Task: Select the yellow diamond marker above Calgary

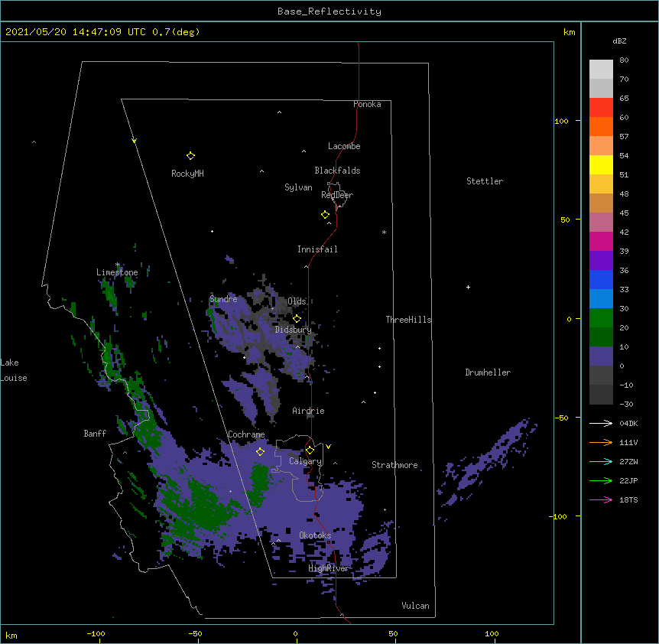Action: (310, 450)
